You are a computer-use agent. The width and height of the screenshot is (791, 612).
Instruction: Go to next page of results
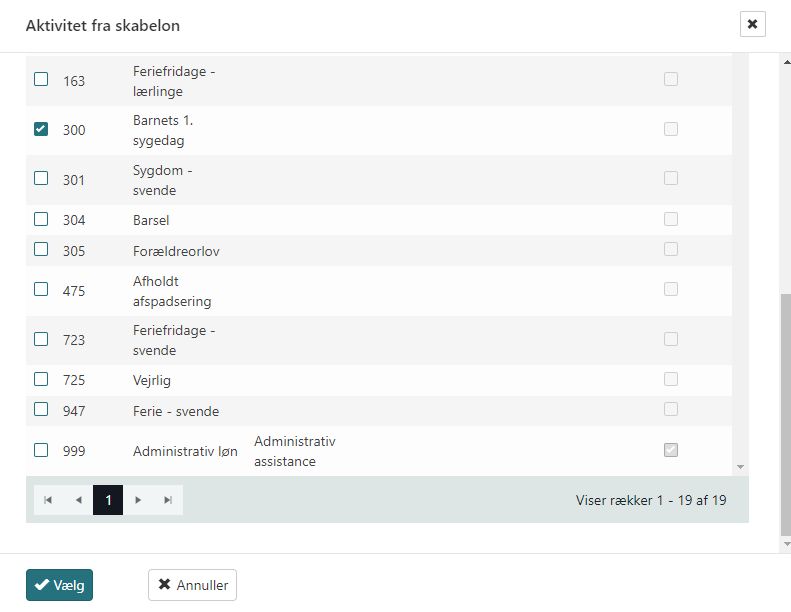click(x=138, y=500)
